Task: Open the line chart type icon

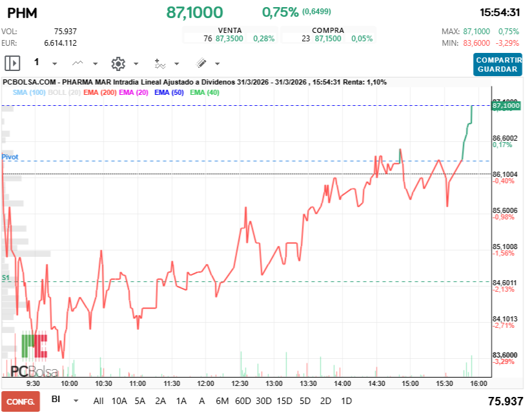Action: tap(77, 63)
